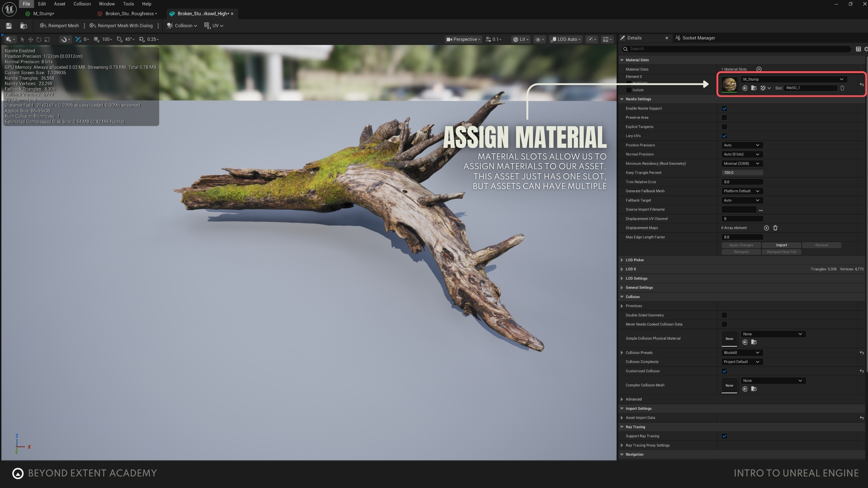This screenshot has height=488, width=868.
Task: Open the Asset menu
Action: point(60,4)
